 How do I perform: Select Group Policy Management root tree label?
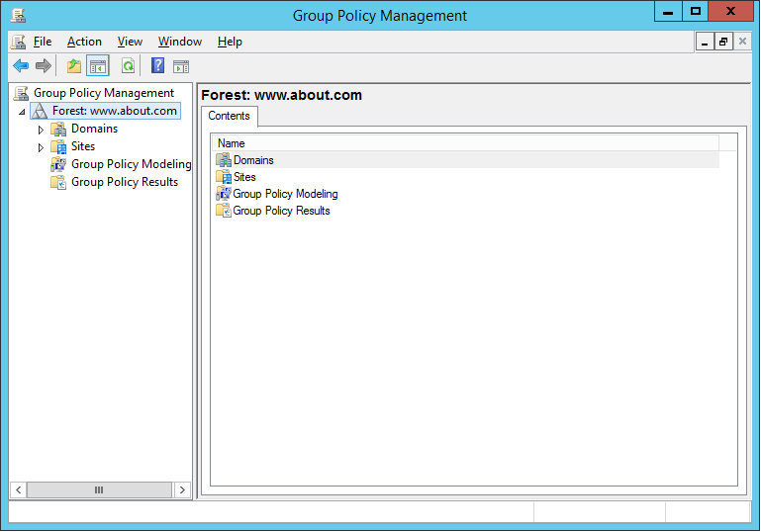[x=103, y=93]
